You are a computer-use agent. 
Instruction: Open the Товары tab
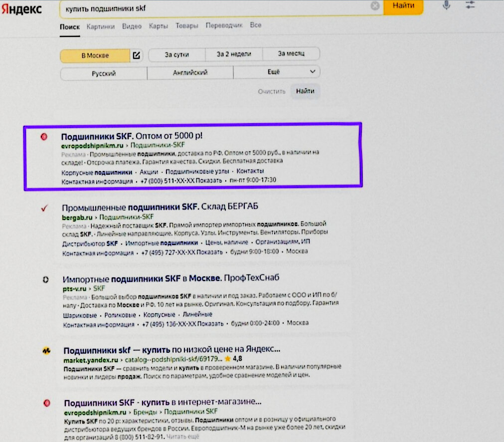187,26
